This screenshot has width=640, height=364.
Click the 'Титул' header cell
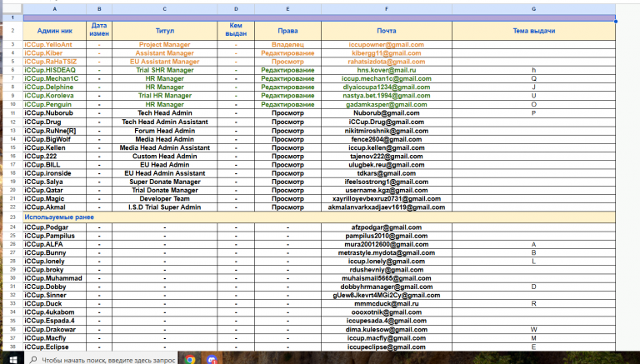(164, 31)
